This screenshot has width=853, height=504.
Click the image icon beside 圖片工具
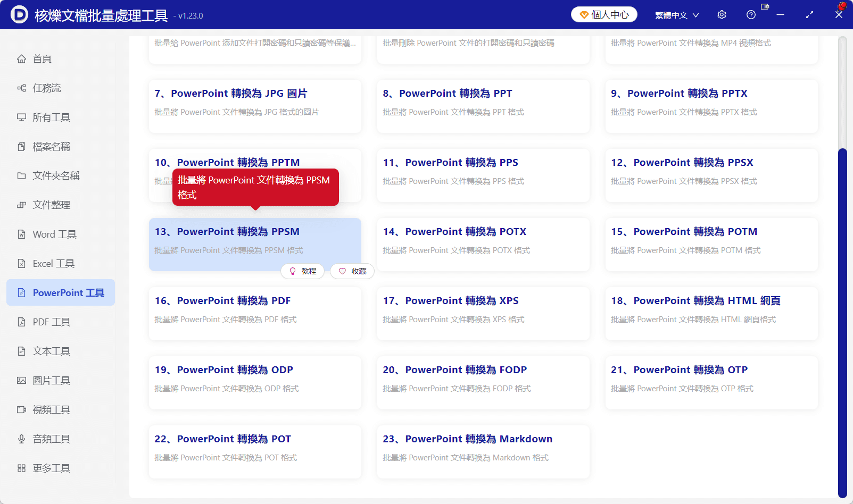[x=21, y=381]
